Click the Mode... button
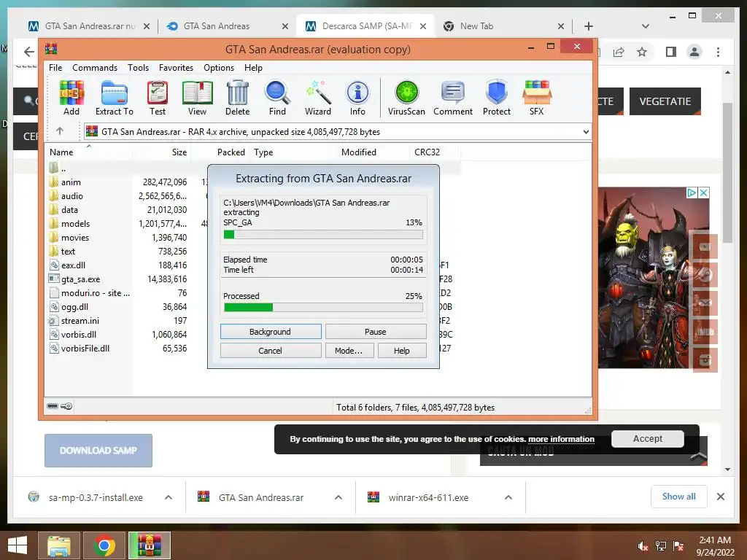The width and height of the screenshot is (747, 560). (x=349, y=351)
